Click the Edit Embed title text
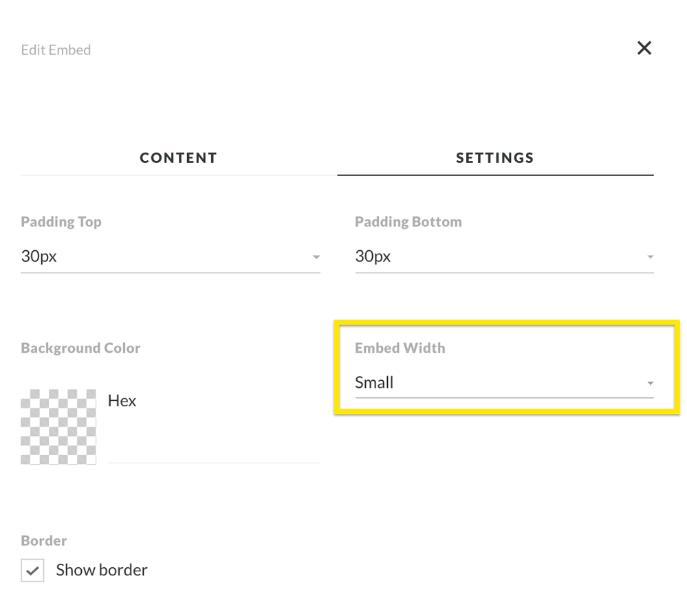This screenshot has width=687, height=616. click(x=56, y=50)
